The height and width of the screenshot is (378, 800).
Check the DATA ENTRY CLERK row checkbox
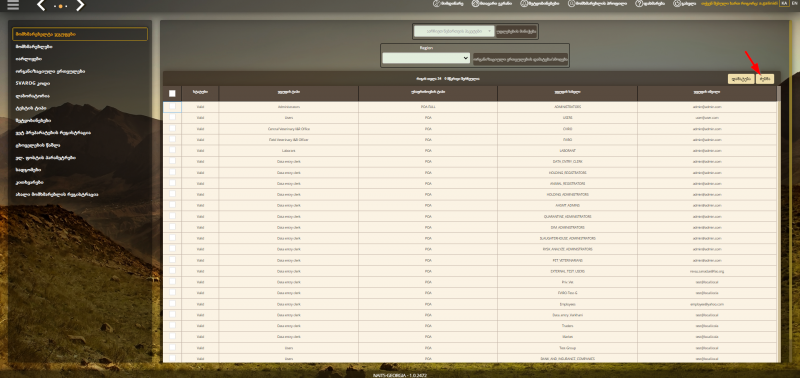click(172, 161)
